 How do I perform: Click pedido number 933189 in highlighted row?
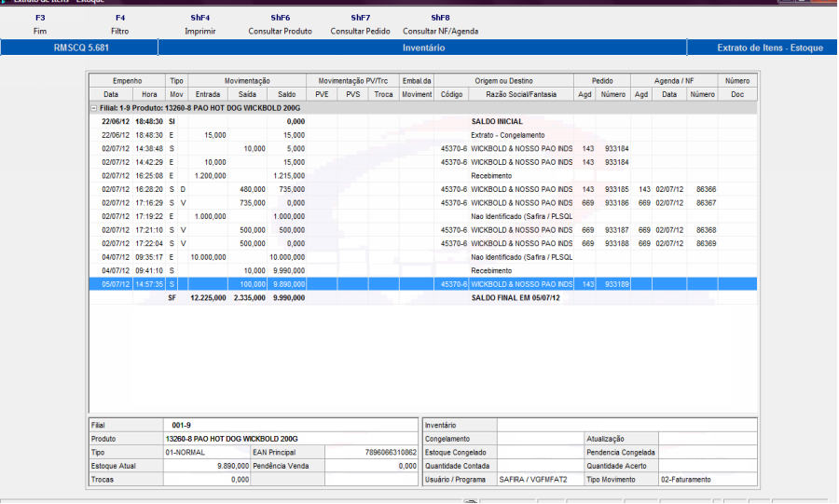[x=617, y=284]
